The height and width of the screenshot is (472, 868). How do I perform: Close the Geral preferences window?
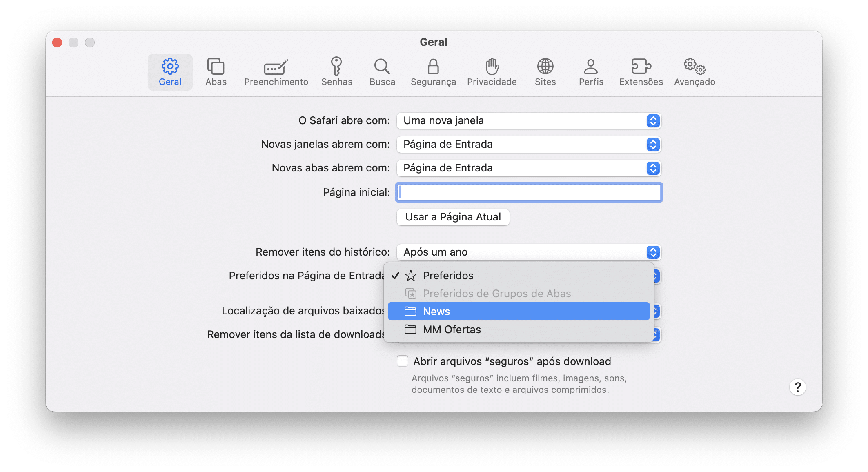(57, 42)
